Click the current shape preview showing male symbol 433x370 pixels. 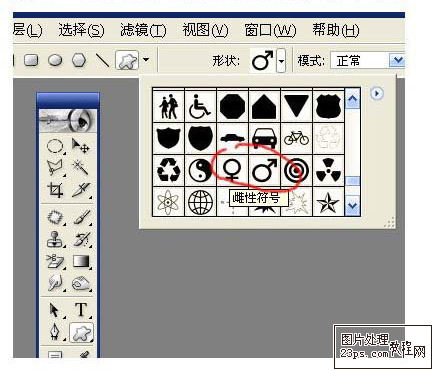coord(263,61)
